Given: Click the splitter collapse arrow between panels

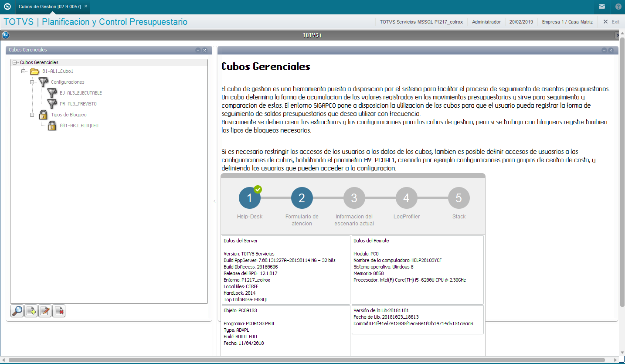Looking at the screenshot, I should coord(214,201).
